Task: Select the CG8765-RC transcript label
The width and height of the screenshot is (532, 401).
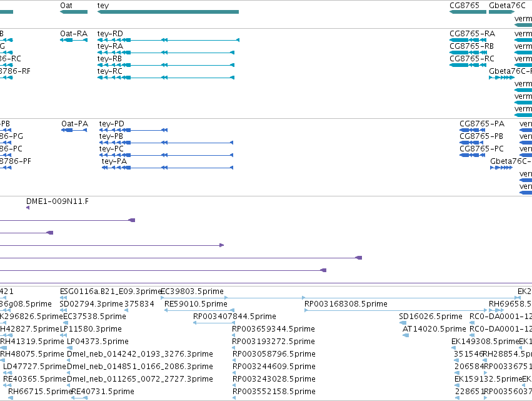Action: pos(471,59)
